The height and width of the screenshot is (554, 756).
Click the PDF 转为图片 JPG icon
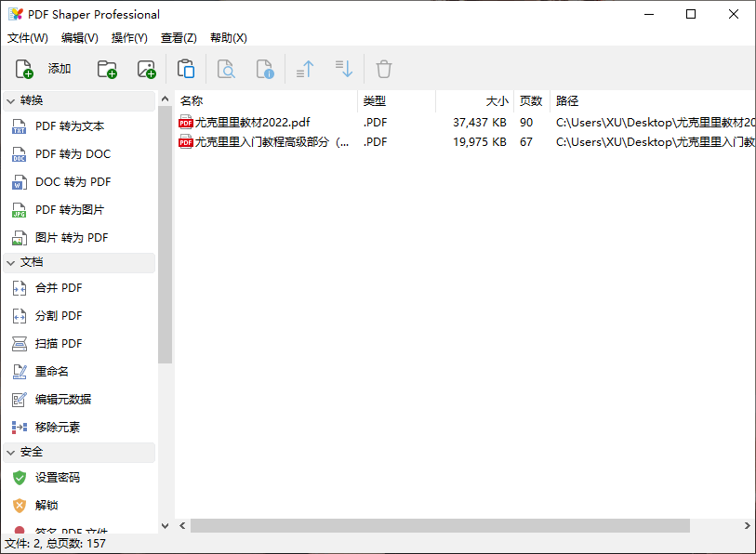(x=20, y=210)
